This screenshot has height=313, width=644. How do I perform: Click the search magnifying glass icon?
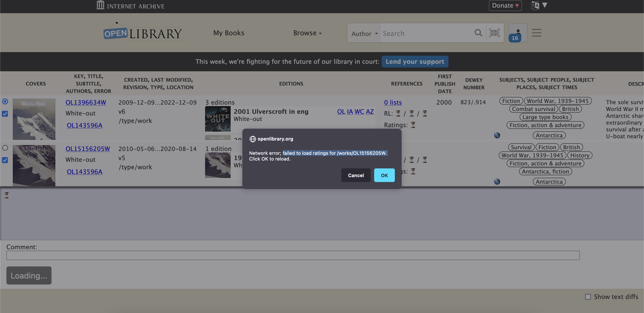click(478, 33)
